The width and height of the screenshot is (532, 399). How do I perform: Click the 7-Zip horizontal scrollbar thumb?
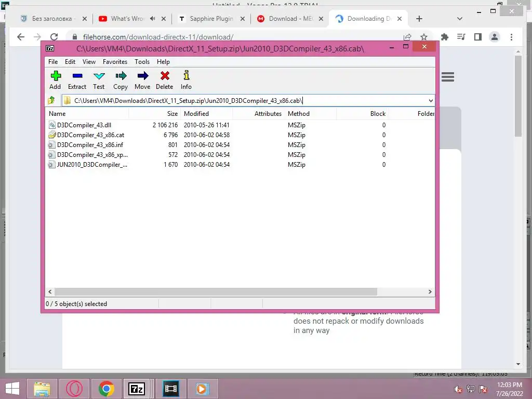(x=216, y=292)
